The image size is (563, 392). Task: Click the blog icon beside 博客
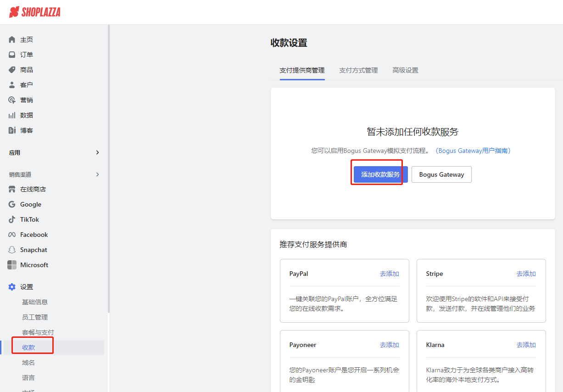12,130
